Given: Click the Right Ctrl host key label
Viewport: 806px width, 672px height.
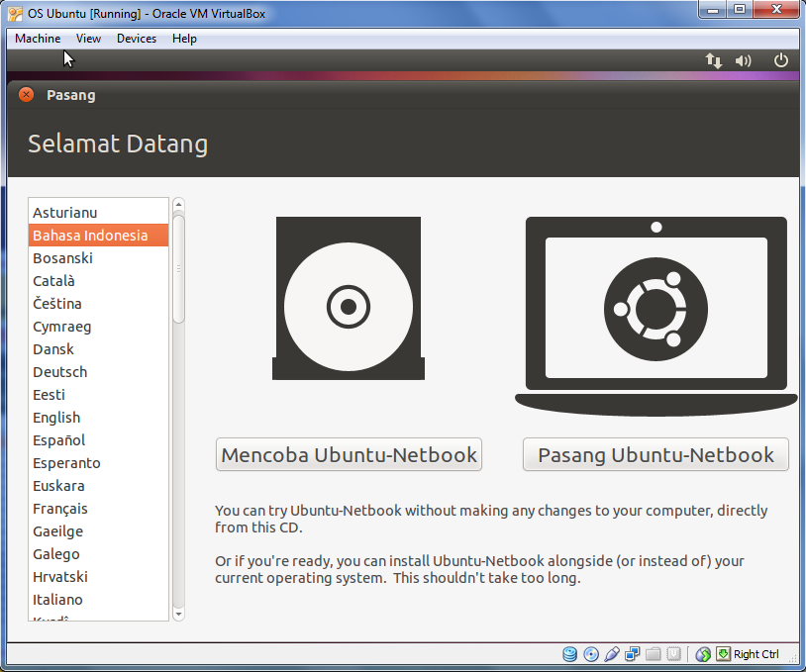Looking at the screenshot, I should click(756, 654).
